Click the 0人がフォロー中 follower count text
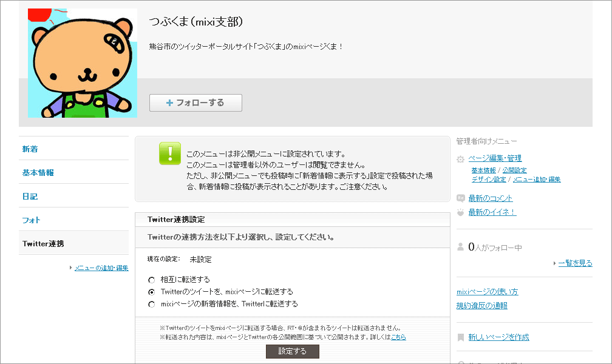612x364 pixels. [x=495, y=247]
